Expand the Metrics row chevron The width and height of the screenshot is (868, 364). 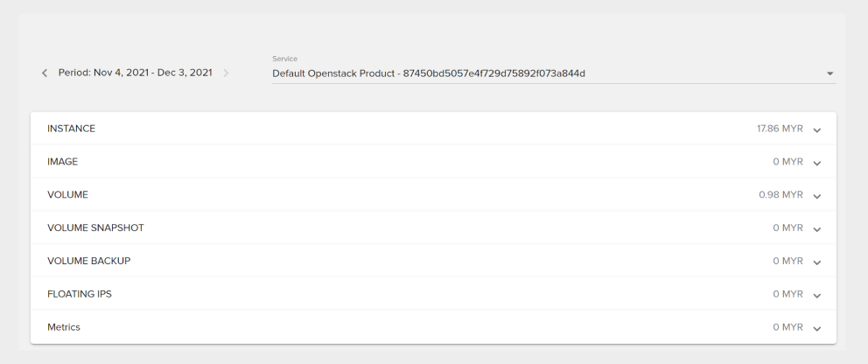[x=817, y=328]
